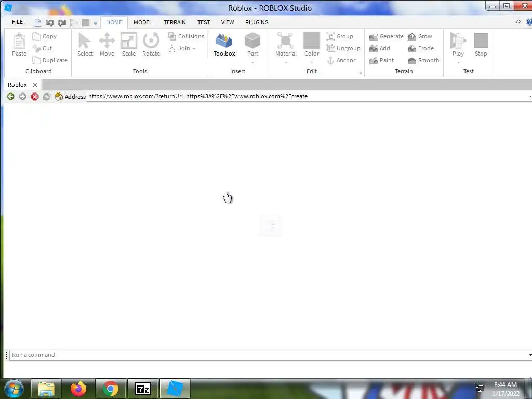Viewport: 532px width, 399px height.
Task: Expand the Material dropdown arrow
Action: tap(286, 63)
